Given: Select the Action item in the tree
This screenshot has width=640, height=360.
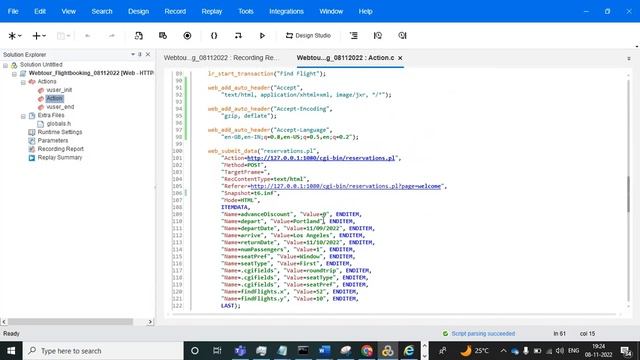Looking at the screenshot, I should tap(55, 98).
